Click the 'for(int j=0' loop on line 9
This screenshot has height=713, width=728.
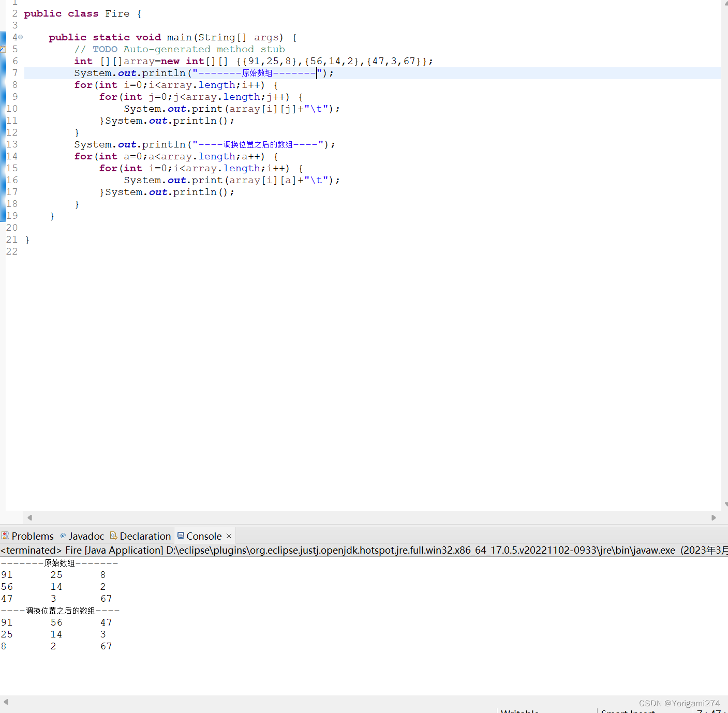click(x=201, y=97)
